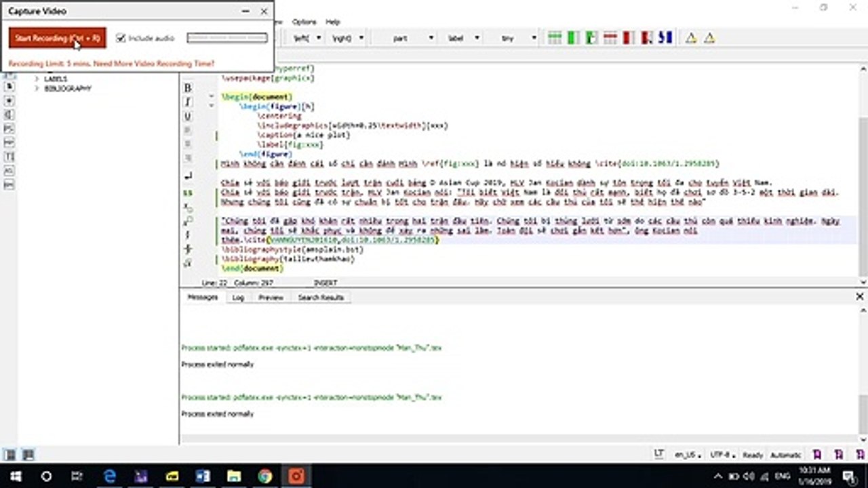Click the remove table row icon
Image resolution: width=868 pixels, height=488 pixels.
[x=610, y=38]
